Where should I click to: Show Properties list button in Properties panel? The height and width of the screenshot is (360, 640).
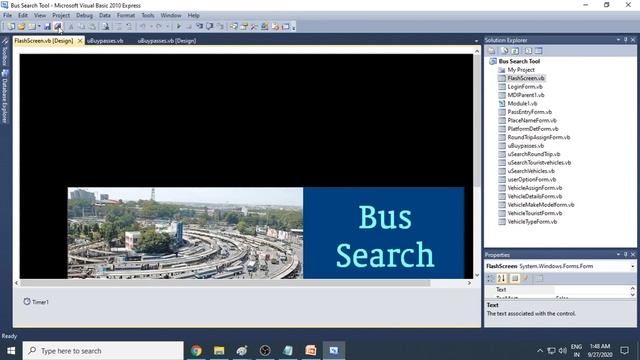pyautogui.click(x=515, y=278)
